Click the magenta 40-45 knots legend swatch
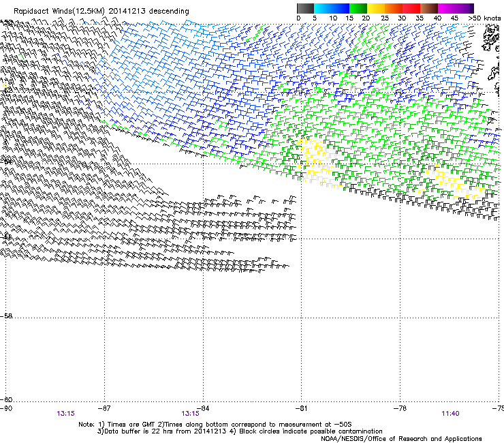This screenshot has height=443, width=504. (447, 8)
